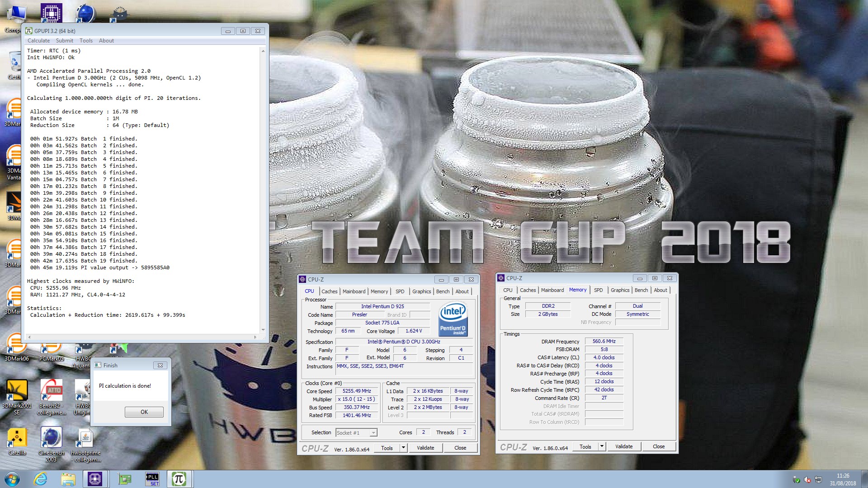Select the hwbotprime collegame desktop icon
The image size is (868, 488).
pyautogui.click(x=85, y=445)
